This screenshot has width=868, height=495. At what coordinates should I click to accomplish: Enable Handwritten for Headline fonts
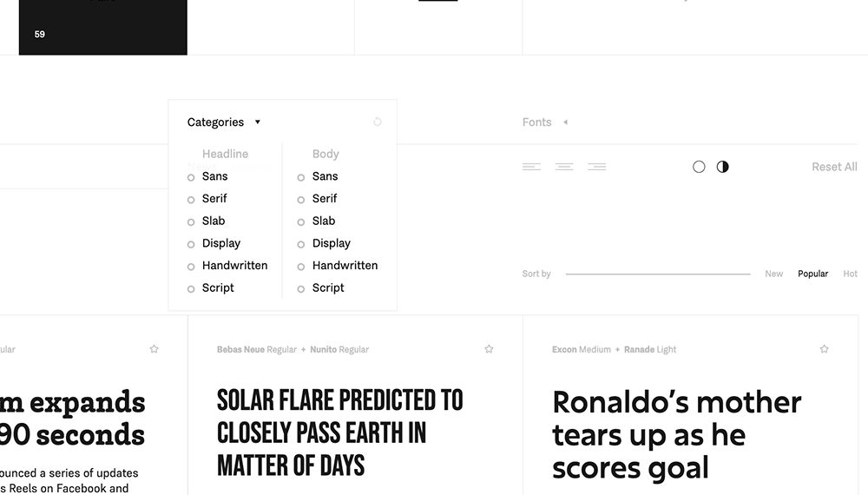[192, 267]
